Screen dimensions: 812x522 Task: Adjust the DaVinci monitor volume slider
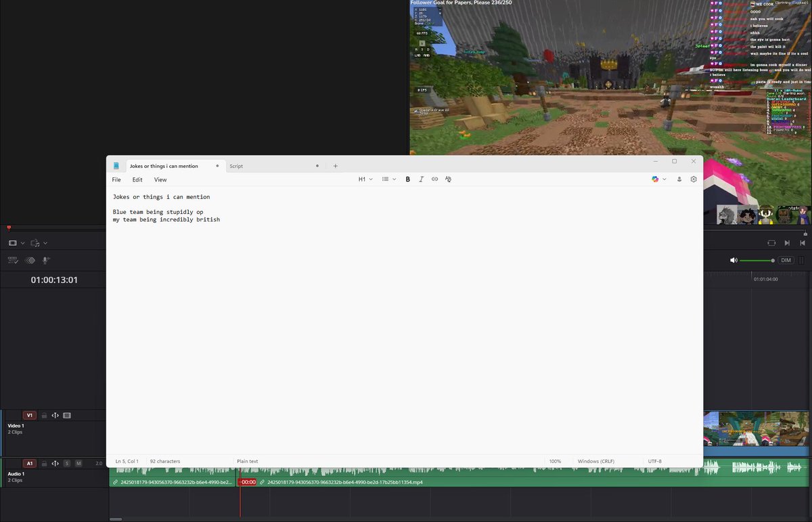pyautogui.click(x=757, y=260)
